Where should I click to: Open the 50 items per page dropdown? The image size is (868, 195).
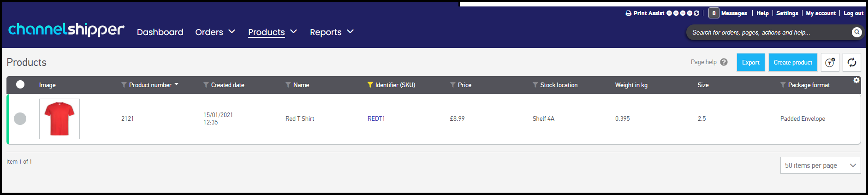click(x=820, y=165)
